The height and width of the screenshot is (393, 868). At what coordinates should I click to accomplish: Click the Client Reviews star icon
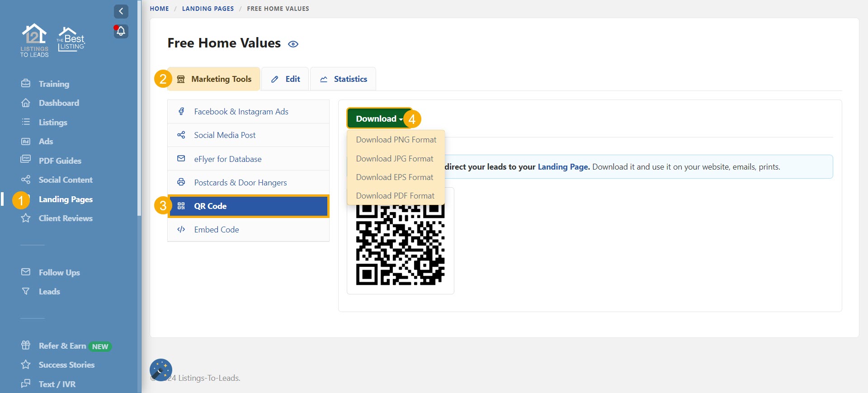point(26,218)
